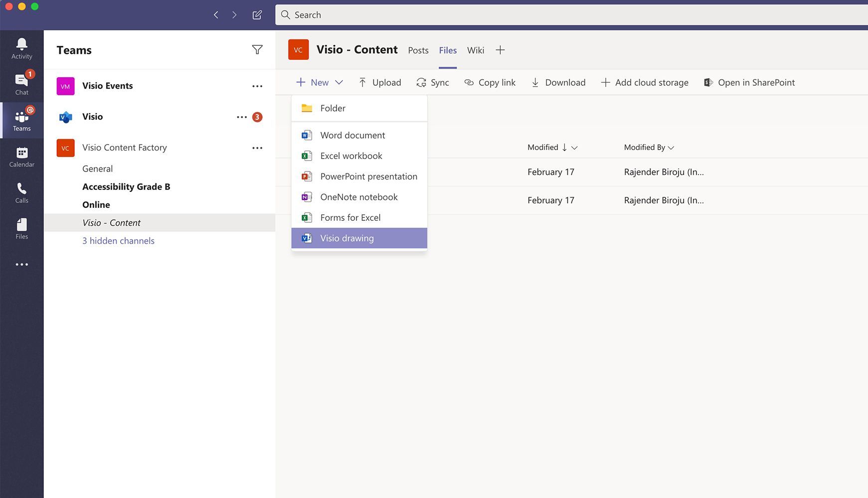Open the Calendar view
The image size is (868, 498).
(21, 156)
